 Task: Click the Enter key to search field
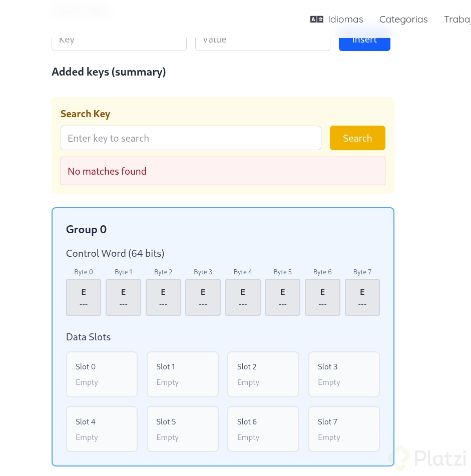click(191, 138)
